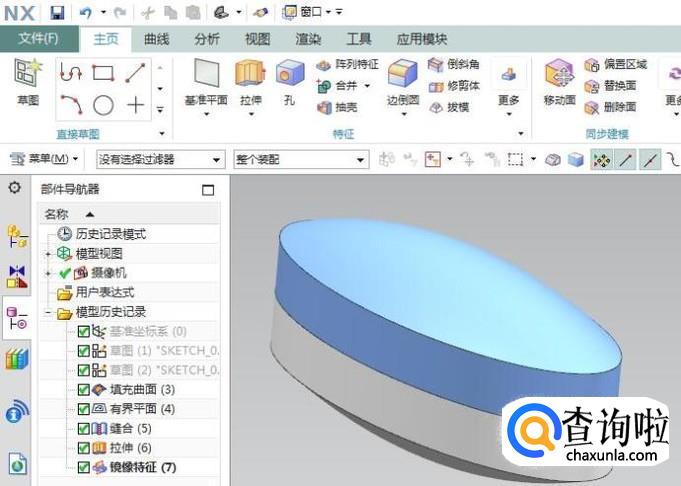Click the Undo arrow icon
This screenshot has width=681, height=486.
[86, 13]
